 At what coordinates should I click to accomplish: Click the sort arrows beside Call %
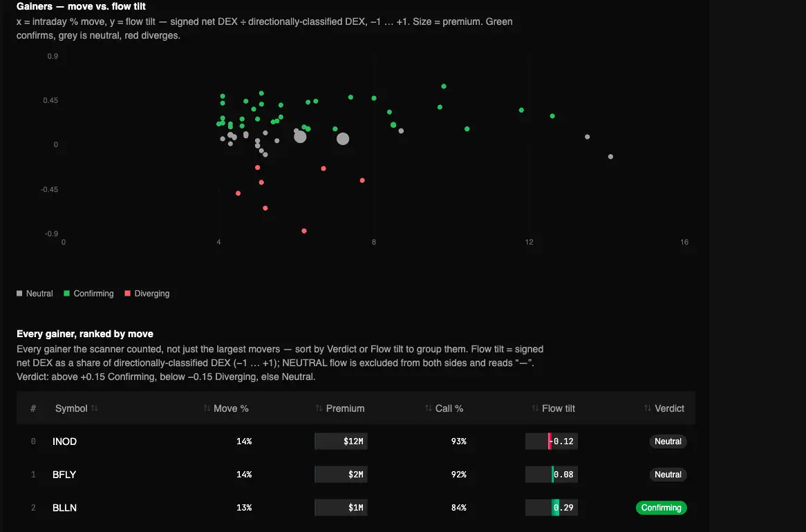pyautogui.click(x=429, y=408)
